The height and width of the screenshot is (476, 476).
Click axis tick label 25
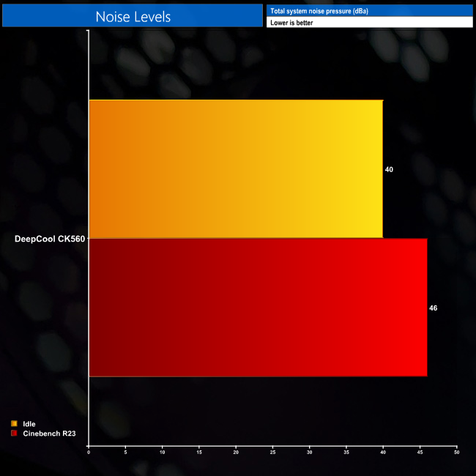[272, 453]
